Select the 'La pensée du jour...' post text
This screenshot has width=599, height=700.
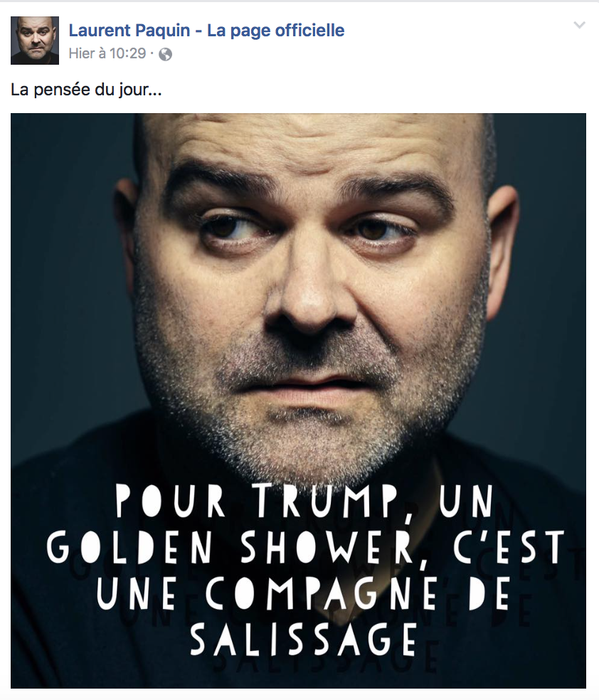[86, 90]
